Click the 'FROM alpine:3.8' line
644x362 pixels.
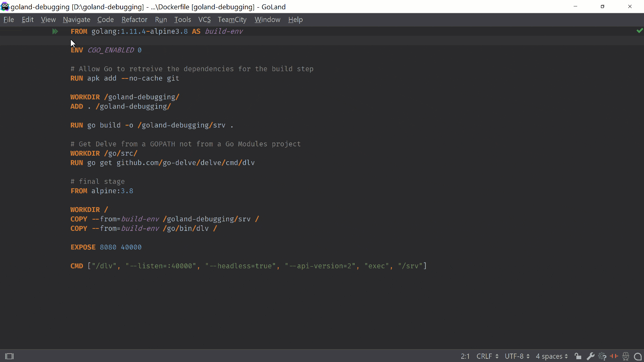tap(102, 191)
